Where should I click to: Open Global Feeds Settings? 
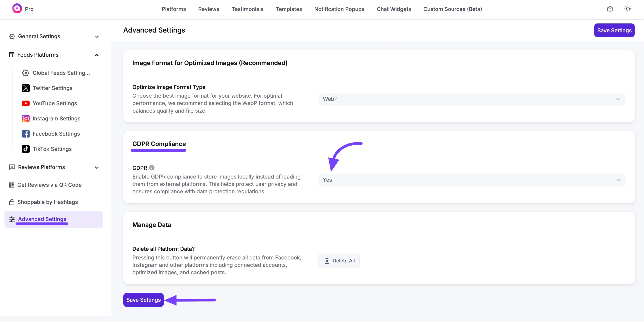61,73
